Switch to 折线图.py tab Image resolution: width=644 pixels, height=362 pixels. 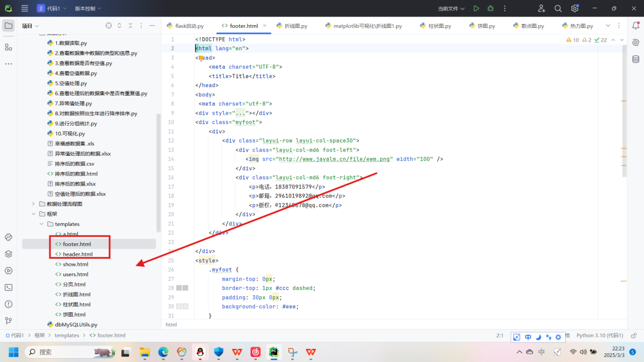292,26
